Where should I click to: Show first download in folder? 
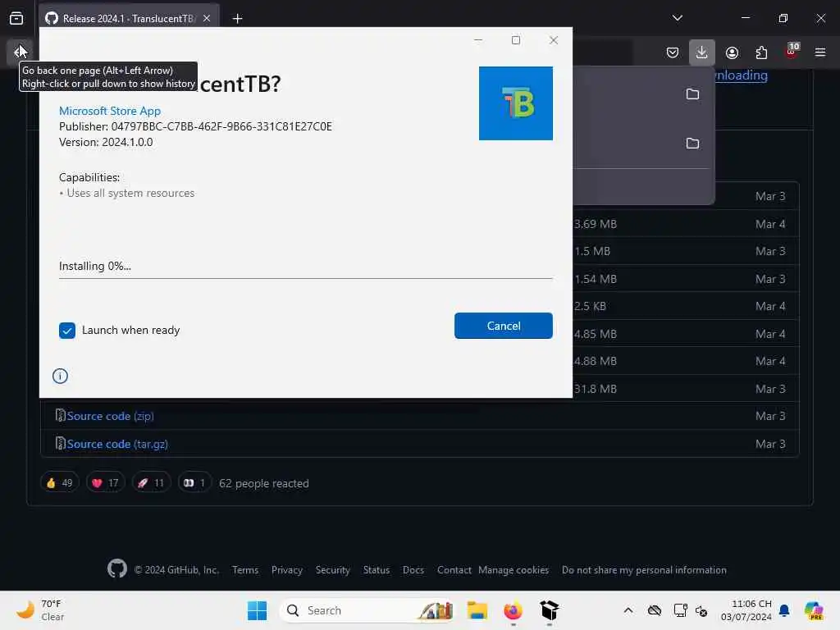click(x=692, y=94)
